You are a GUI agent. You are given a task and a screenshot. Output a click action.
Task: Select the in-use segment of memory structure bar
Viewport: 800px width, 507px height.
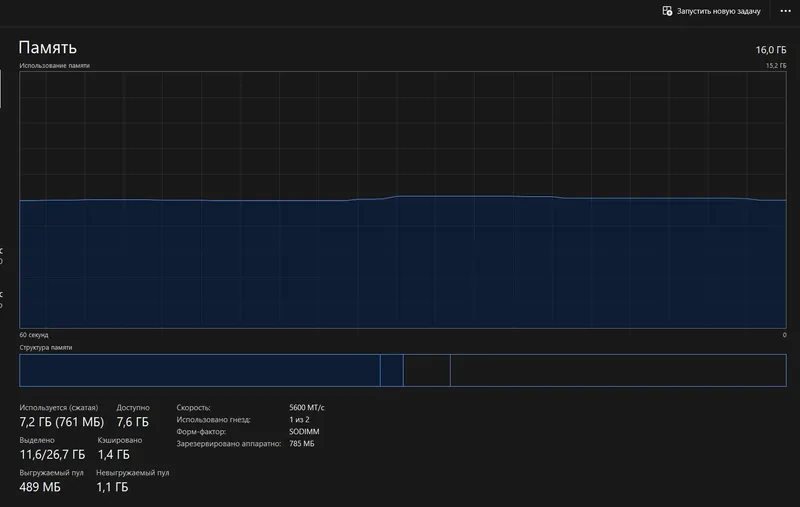coord(199,370)
